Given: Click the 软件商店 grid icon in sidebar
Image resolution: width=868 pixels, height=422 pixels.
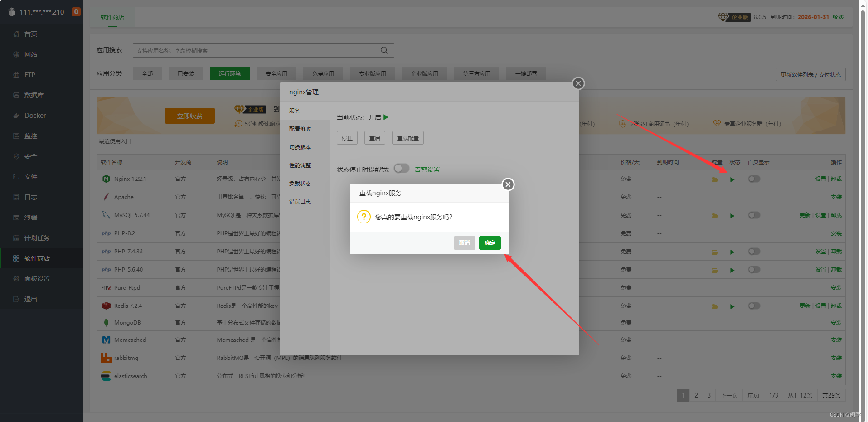Looking at the screenshot, I should pyautogui.click(x=16, y=258).
